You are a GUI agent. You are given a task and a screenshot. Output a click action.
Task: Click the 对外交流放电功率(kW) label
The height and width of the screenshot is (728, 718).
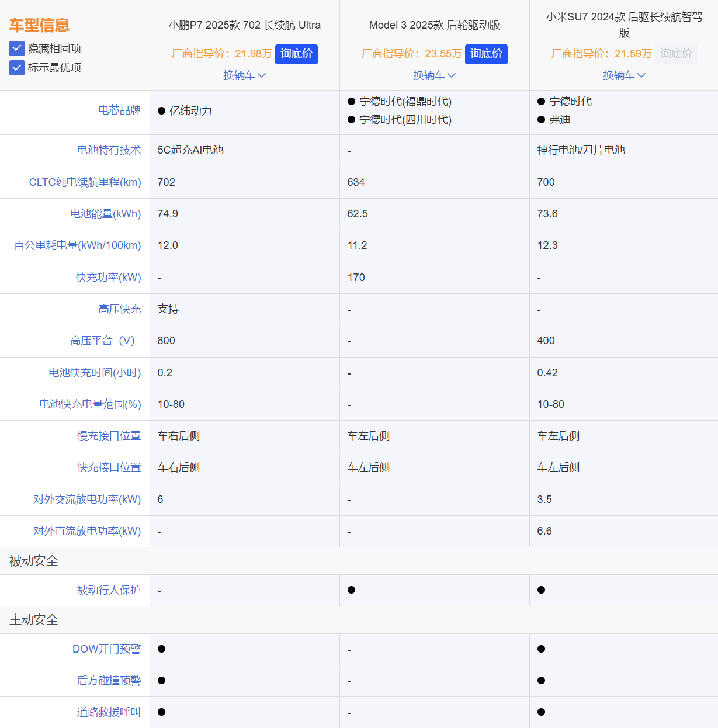tap(88, 500)
